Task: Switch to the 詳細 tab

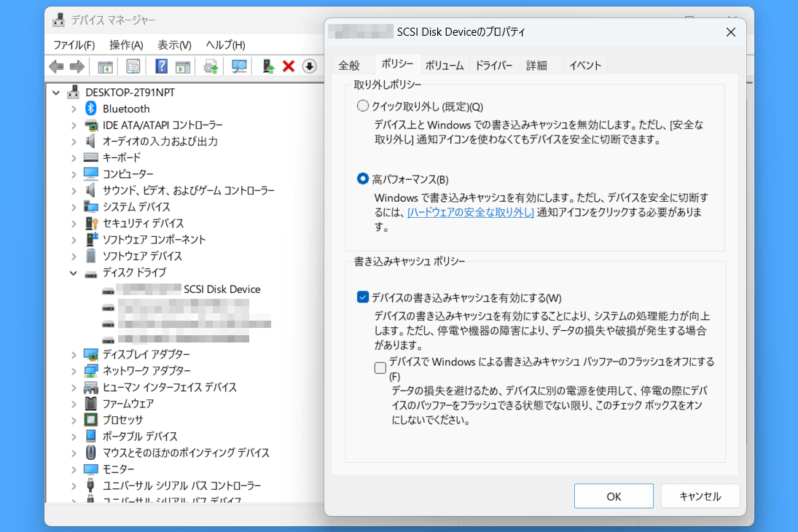Action: [x=536, y=65]
